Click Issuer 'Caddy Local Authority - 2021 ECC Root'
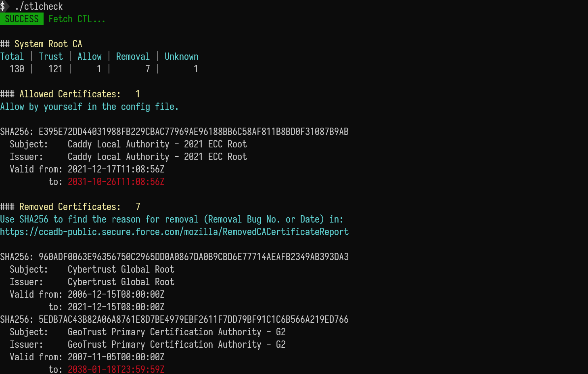 (157, 157)
